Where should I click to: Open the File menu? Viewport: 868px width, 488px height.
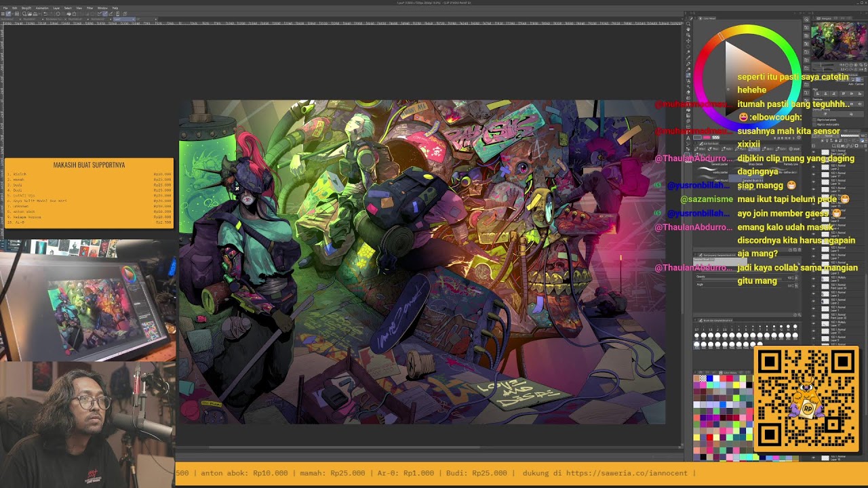[7, 8]
